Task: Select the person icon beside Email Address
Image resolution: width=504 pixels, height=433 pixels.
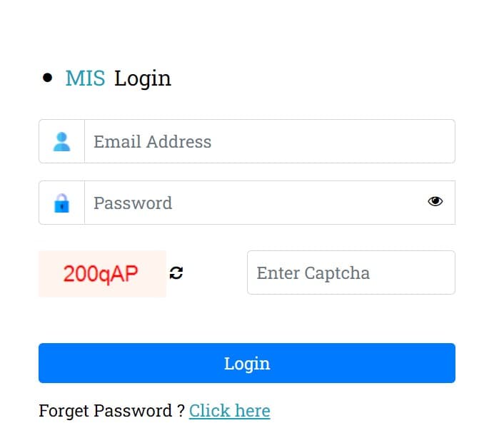Action: (61, 142)
